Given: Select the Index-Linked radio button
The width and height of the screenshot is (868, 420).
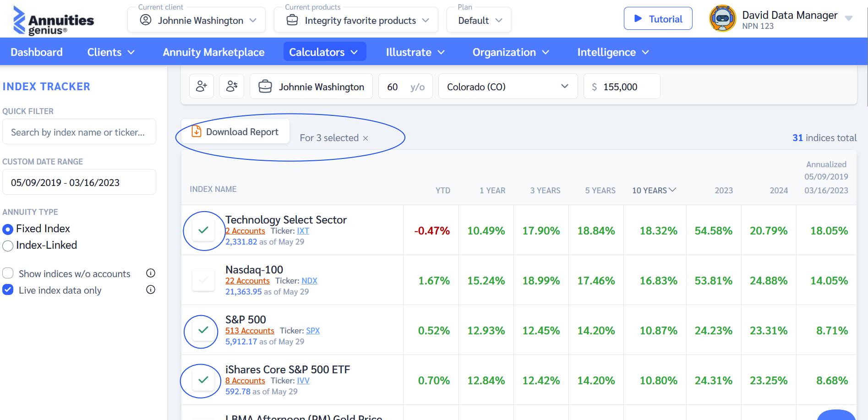Looking at the screenshot, I should (8, 245).
